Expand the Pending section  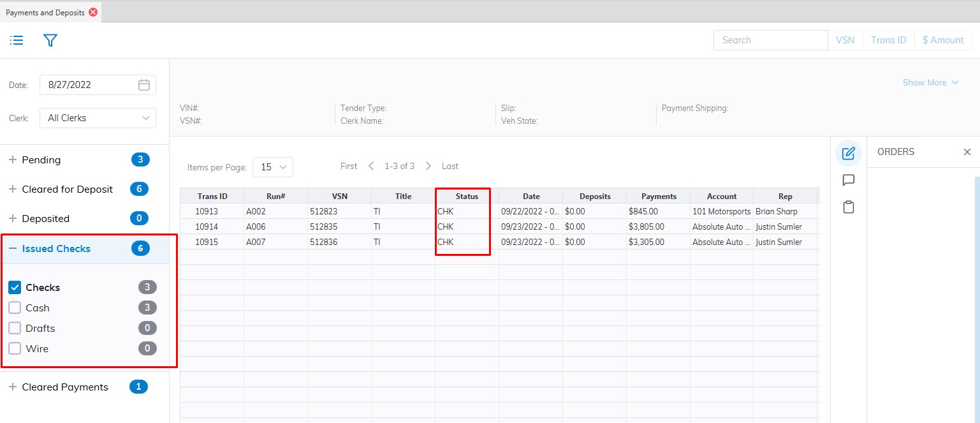tap(13, 160)
